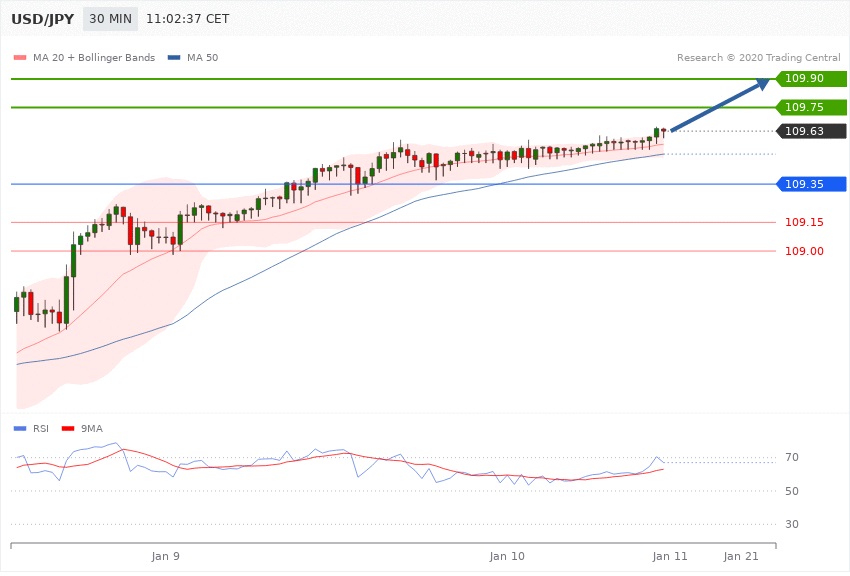Click the red 109.00 support label
Viewport: 850px width, 576px height.
click(804, 251)
